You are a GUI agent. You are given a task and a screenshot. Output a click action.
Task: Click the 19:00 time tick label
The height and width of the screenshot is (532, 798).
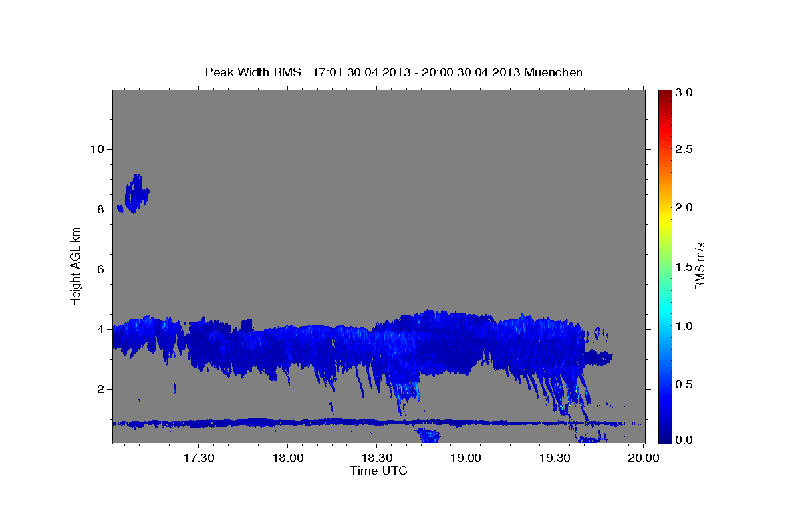[x=465, y=458]
